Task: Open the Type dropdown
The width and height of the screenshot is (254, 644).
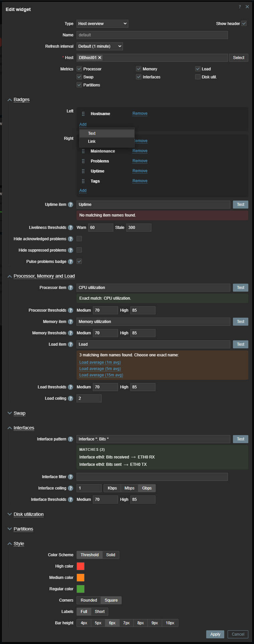Action: point(102,24)
